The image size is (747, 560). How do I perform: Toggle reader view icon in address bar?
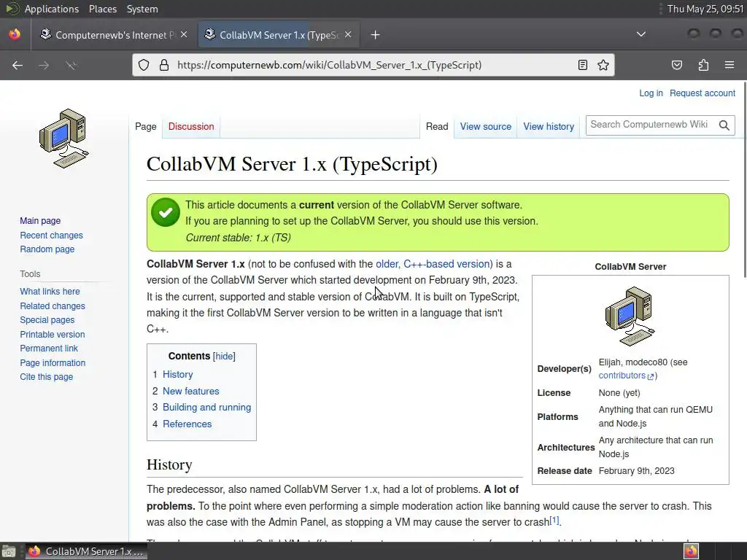(x=582, y=65)
